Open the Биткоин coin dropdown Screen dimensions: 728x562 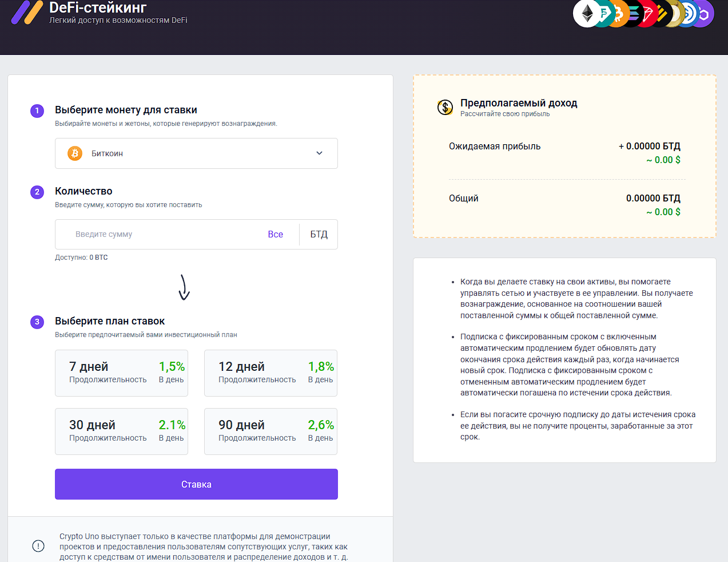click(196, 153)
